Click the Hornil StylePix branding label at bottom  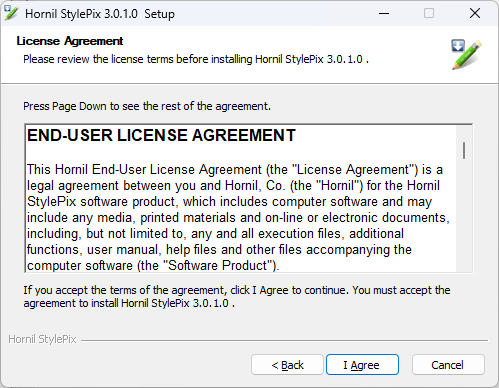pyautogui.click(x=42, y=339)
